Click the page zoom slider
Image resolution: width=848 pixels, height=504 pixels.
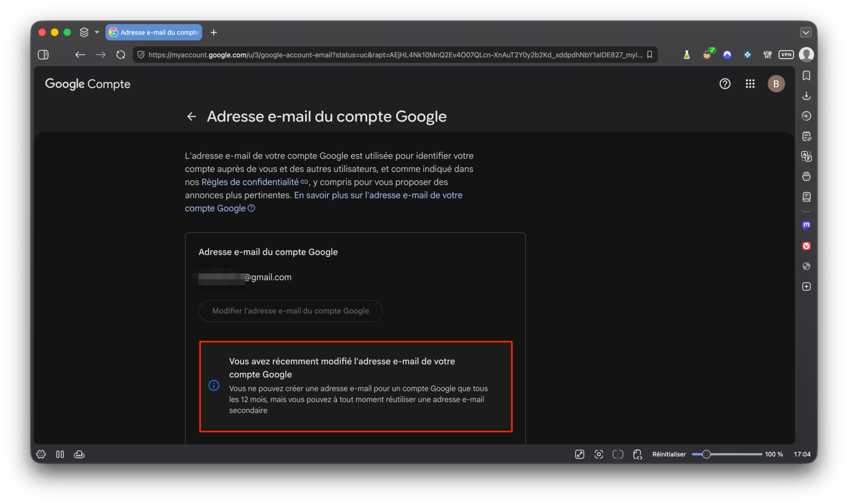tap(727, 454)
